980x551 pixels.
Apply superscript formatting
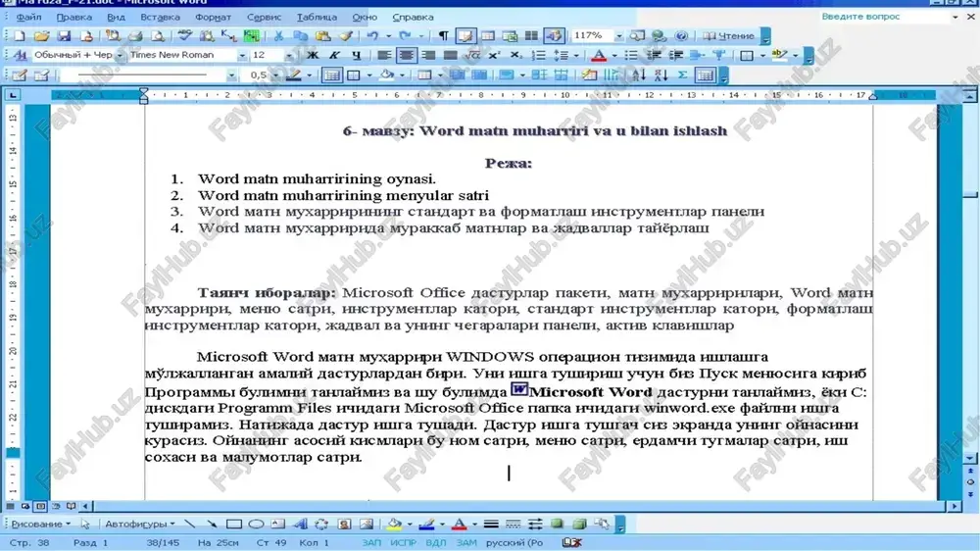point(494,56)
